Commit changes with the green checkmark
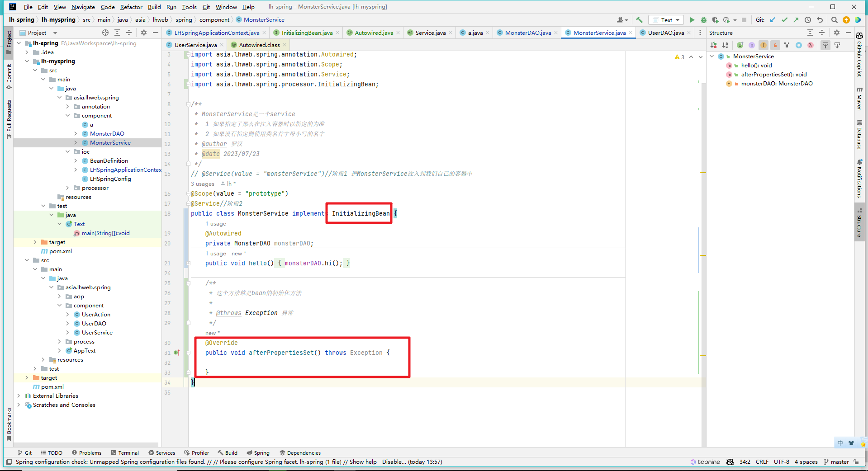This screenshot has height=471, width=868. click(784, 20)
